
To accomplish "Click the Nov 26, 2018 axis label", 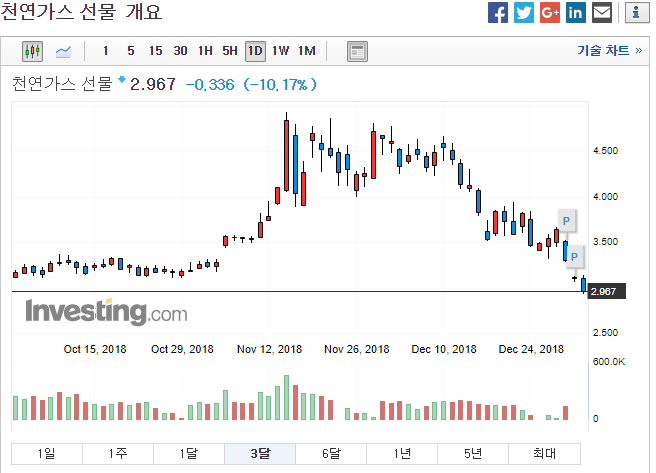I will point(357,349).
